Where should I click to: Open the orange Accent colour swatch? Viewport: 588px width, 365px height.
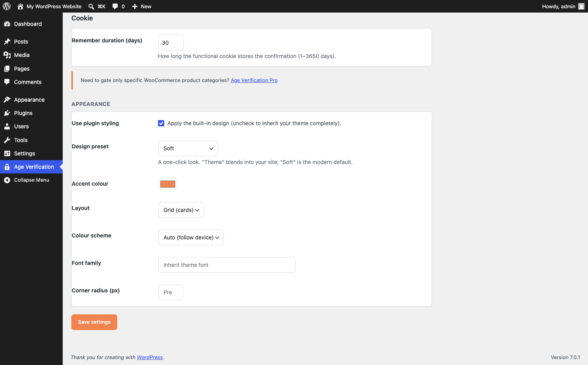pyautogui.click(x=168, y=184)
